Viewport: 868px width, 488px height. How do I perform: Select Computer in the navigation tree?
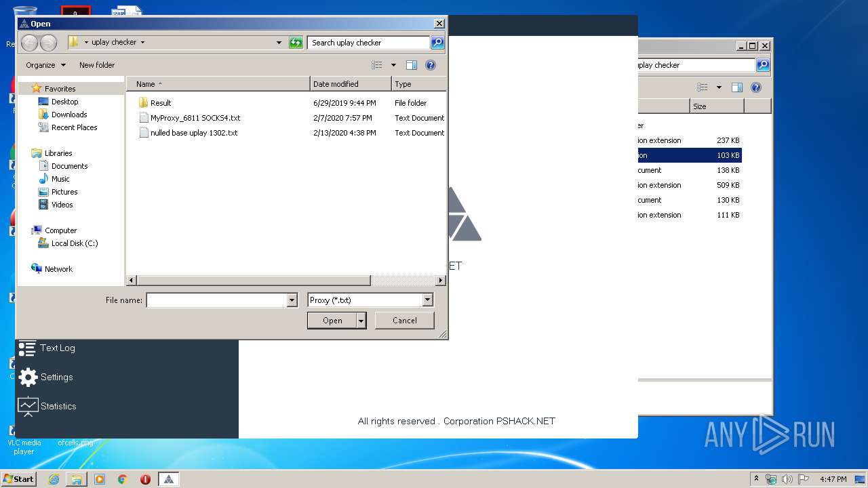tap(60, 230)
